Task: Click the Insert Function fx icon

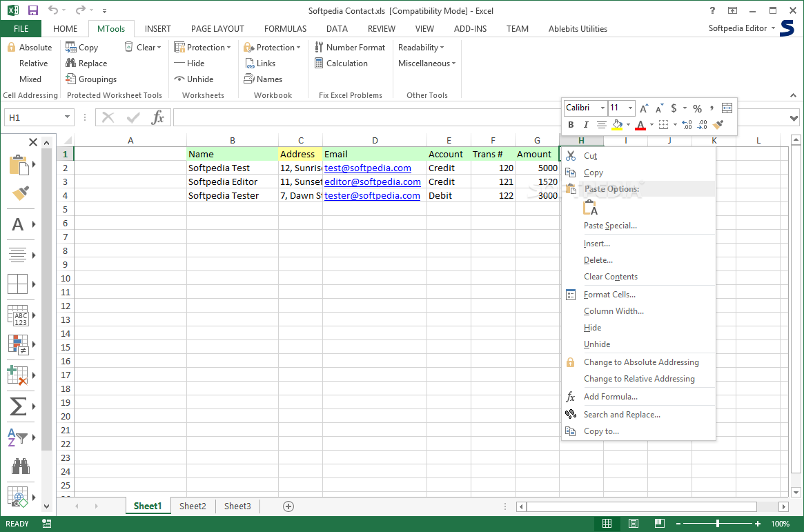Action: (157, 117)
